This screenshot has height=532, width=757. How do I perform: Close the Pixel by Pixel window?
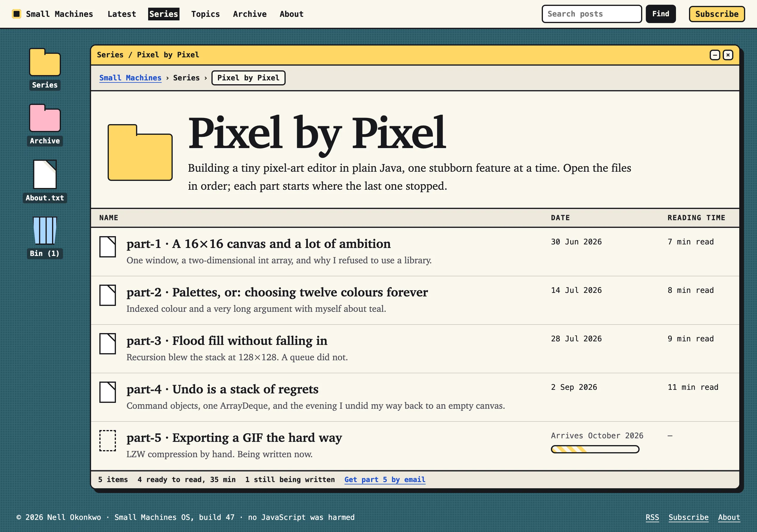pos(728,55)
